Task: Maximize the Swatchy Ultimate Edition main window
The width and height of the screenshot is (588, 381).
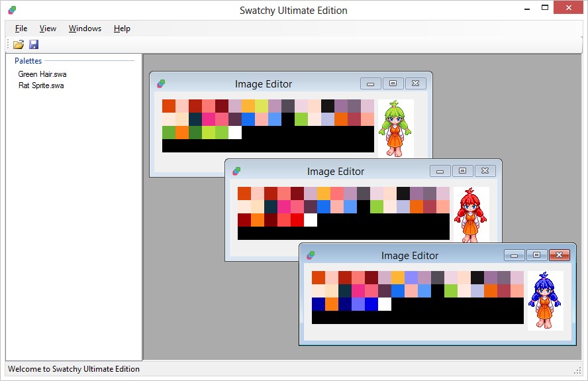Action: [545, 7]
